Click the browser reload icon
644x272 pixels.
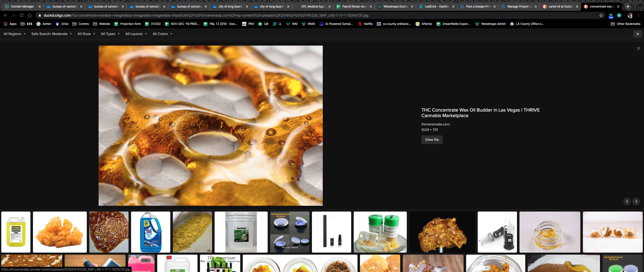pos(22,15)
